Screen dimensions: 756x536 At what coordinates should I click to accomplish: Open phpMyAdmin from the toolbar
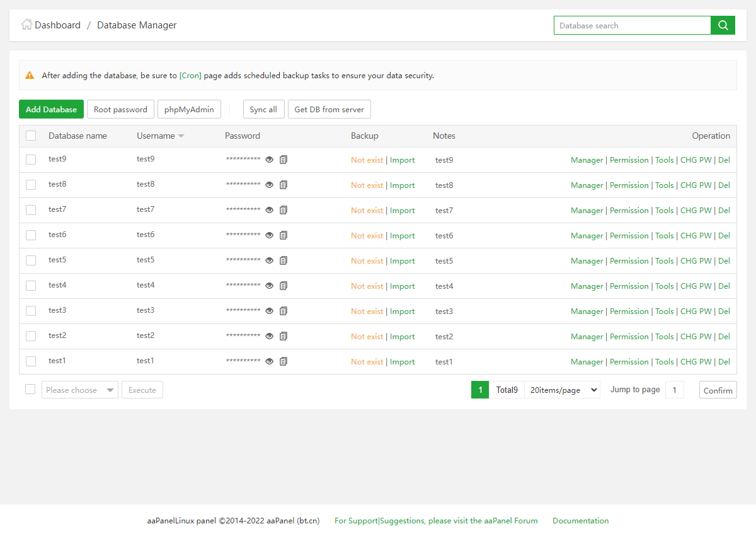[189, 109]
